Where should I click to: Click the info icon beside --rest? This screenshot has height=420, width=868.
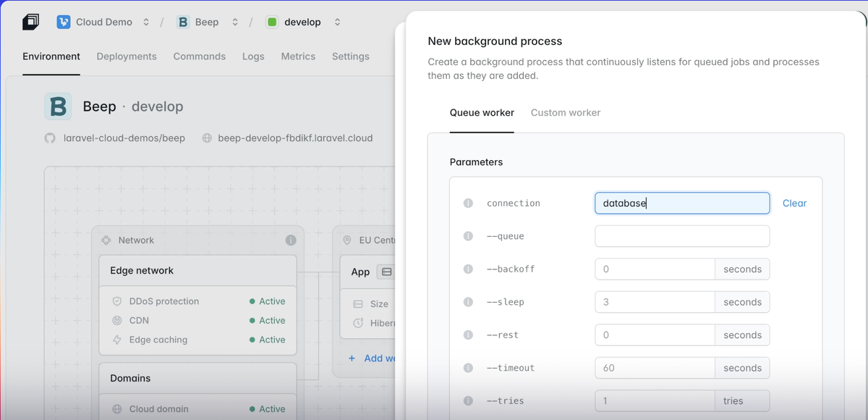point(468,335)
